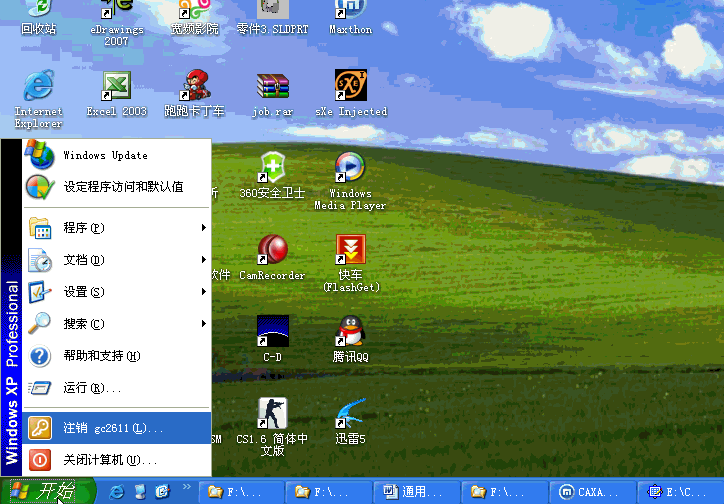The width and height of the screenshot is (724, 504).
Task: Choose 帮助和支持(H) in Start menu
Action: (117, 356)
